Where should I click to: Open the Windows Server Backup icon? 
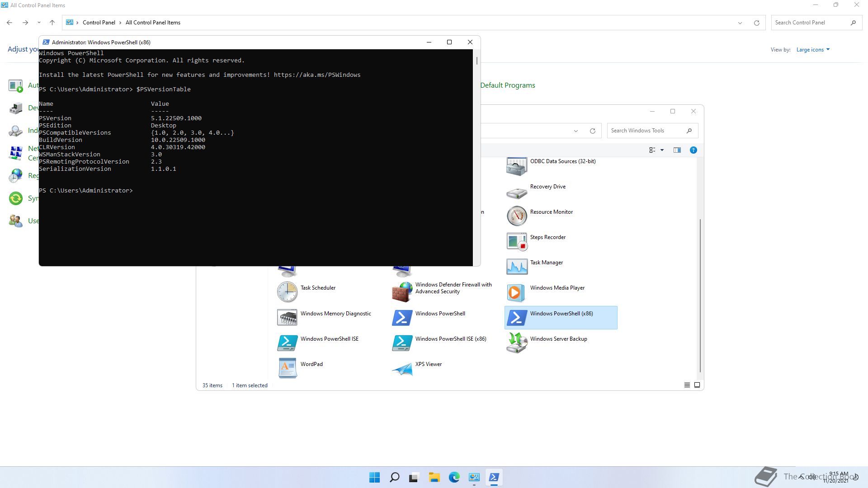coord(517,343)
